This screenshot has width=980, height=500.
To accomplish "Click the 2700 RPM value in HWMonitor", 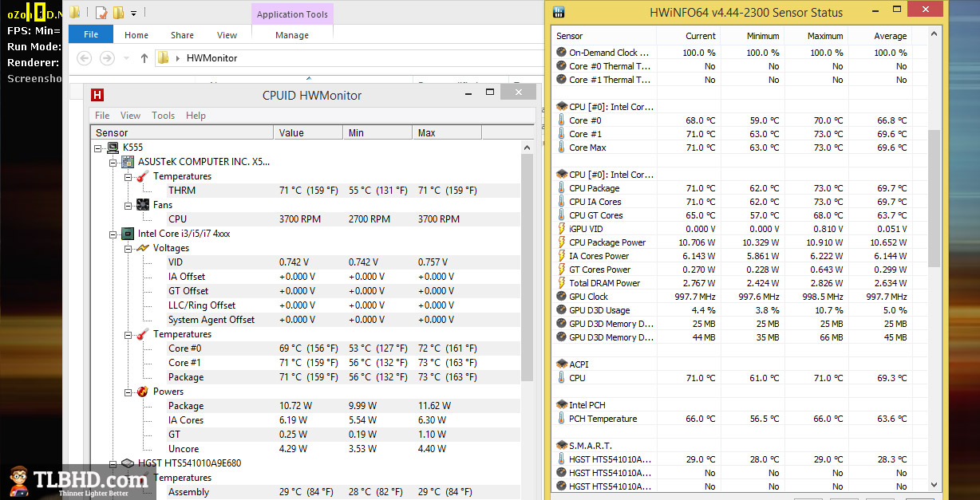I will coord(369,219).
